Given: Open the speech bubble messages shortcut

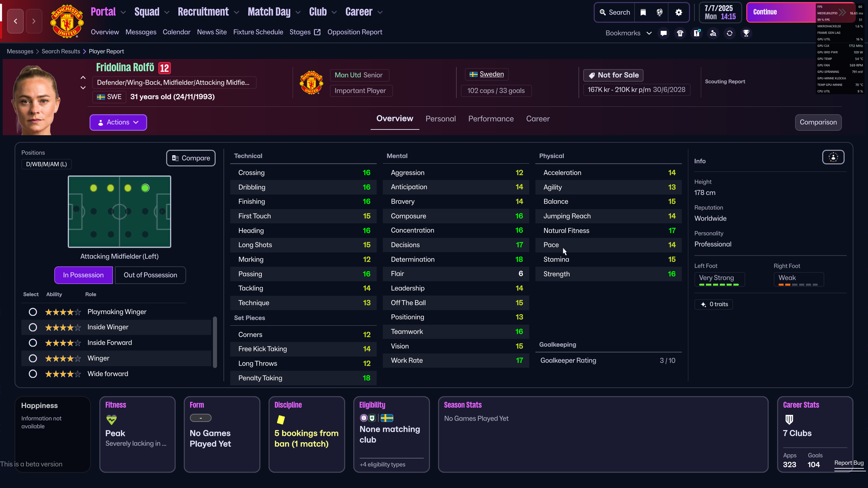Looking at the screenshot, I should (664, 33).
